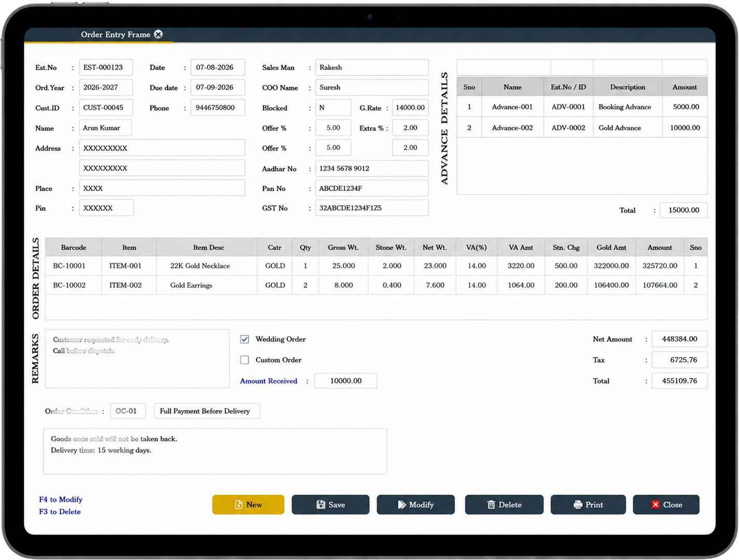
Task: Edit Order Condition code OC-01
Action: [x=128, y=411]
